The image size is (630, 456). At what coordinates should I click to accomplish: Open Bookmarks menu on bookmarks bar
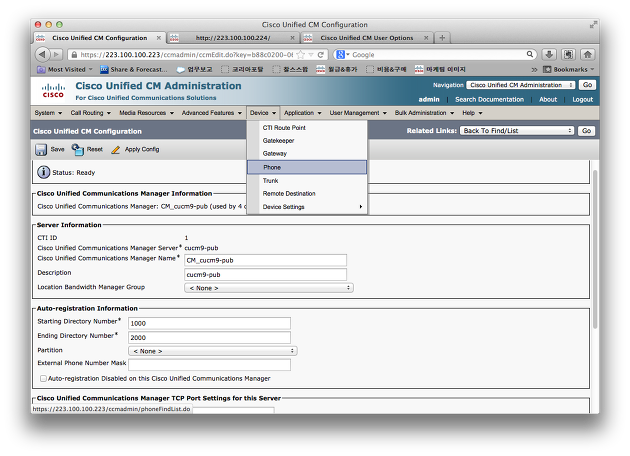(x=569, y=70)
